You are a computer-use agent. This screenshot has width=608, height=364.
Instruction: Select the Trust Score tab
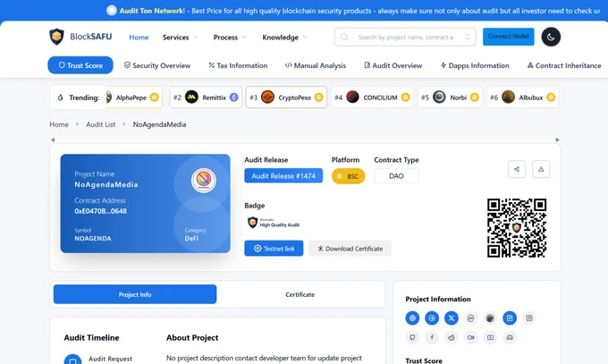tap(80, 65)
